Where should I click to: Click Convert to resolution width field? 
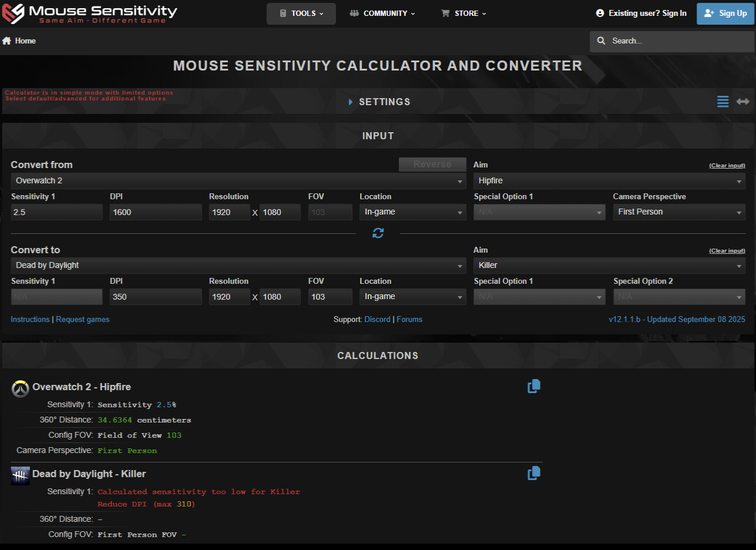click(230, 297)
